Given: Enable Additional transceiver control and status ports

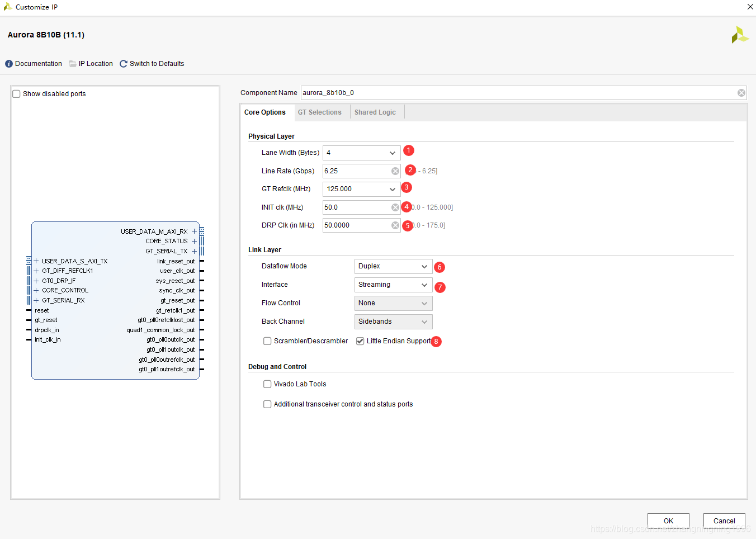Looking at the screenshot, I should tap(267, 404).
